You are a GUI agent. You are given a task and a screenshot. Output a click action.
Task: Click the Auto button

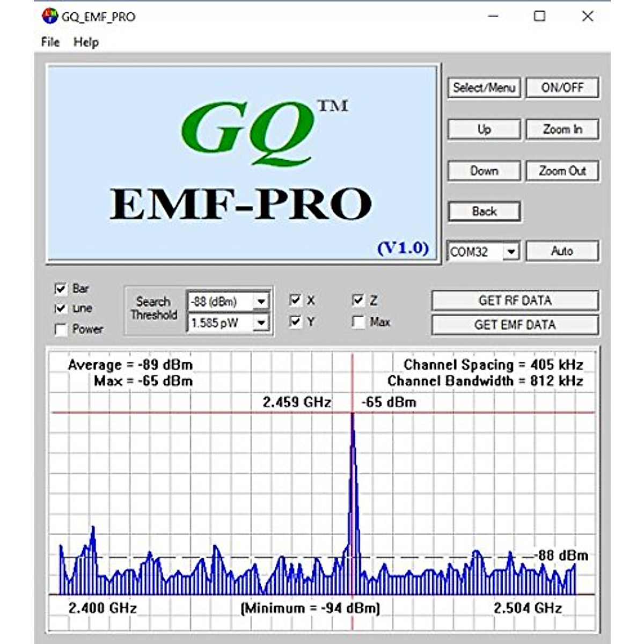(562, 251)
